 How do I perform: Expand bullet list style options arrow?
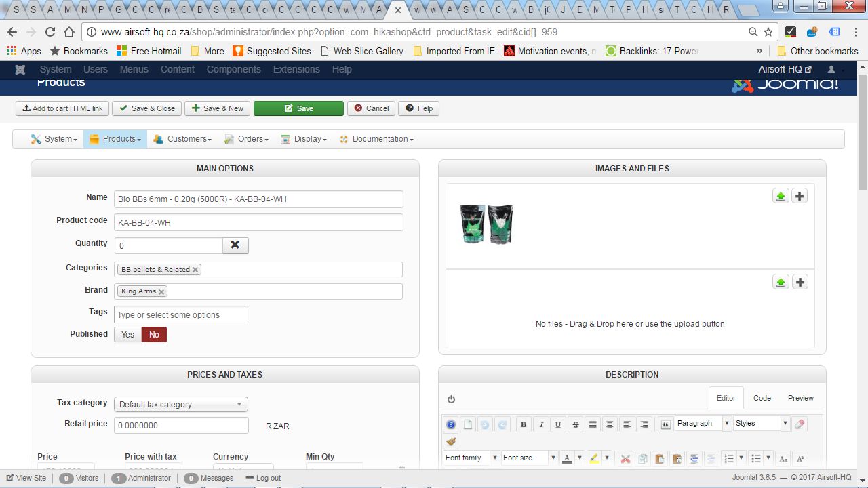769,459
